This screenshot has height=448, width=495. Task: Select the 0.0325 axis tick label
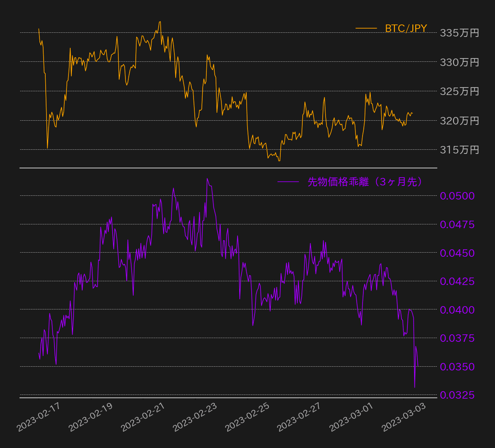point(457,395)
